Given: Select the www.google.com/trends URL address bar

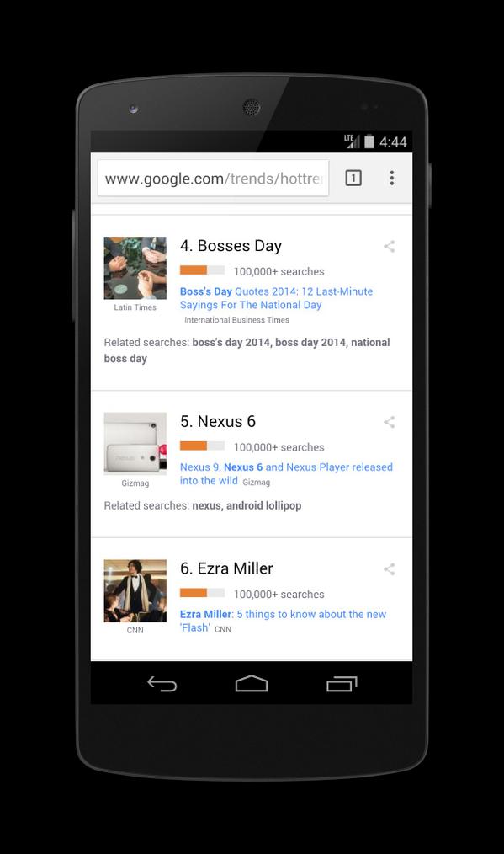Looking at the screenshot, I should [214, 178].
